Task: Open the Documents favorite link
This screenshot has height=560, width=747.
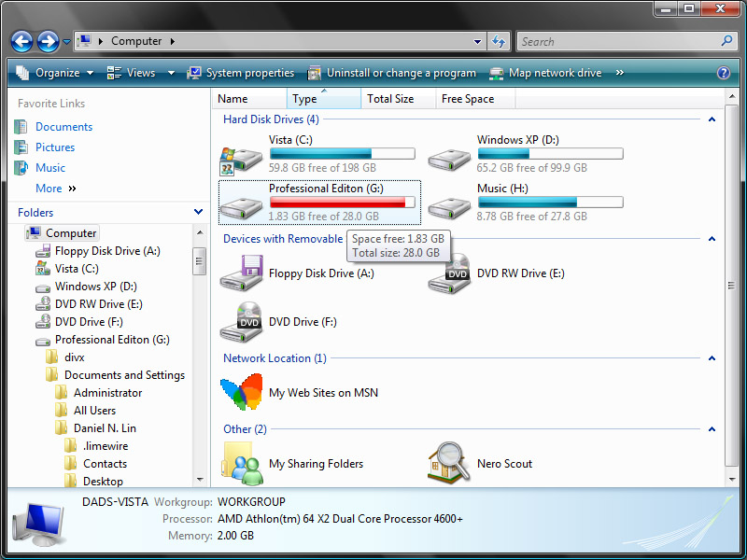Action: tap(63, 127)
